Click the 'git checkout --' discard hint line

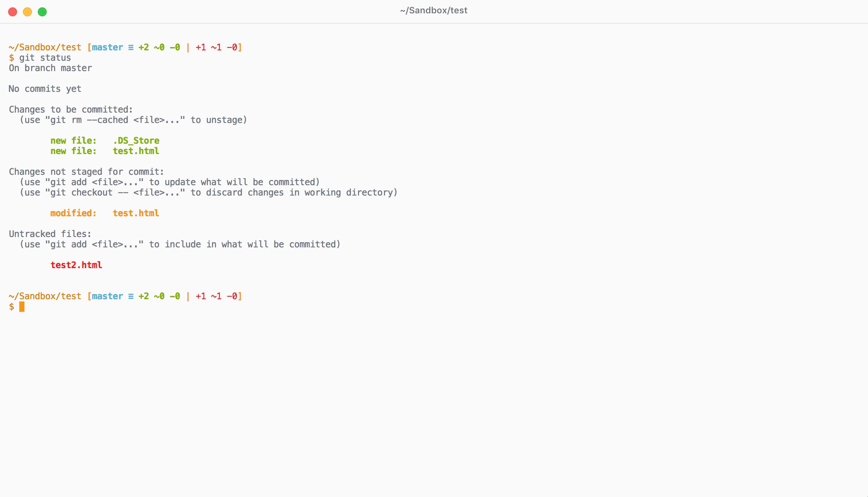209,193
